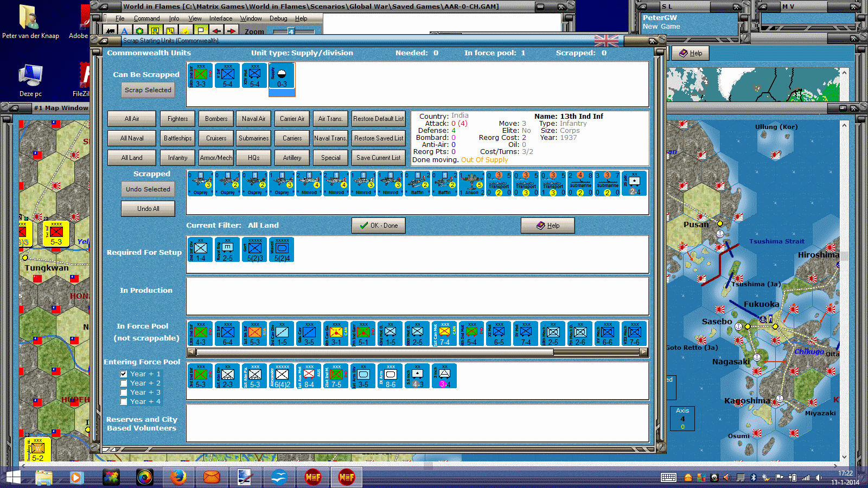
Task: Enable the Year + 4 checkbox
Action: click(124, 402)
